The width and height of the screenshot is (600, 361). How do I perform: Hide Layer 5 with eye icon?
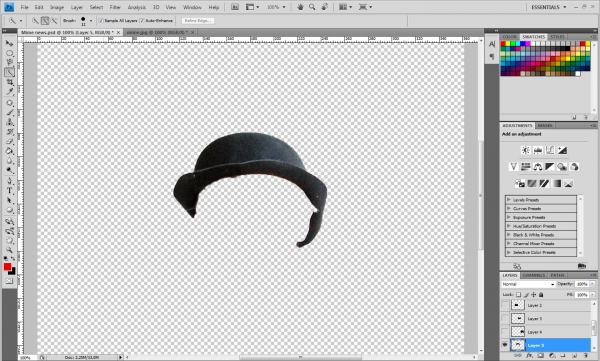tap(505, 345)
